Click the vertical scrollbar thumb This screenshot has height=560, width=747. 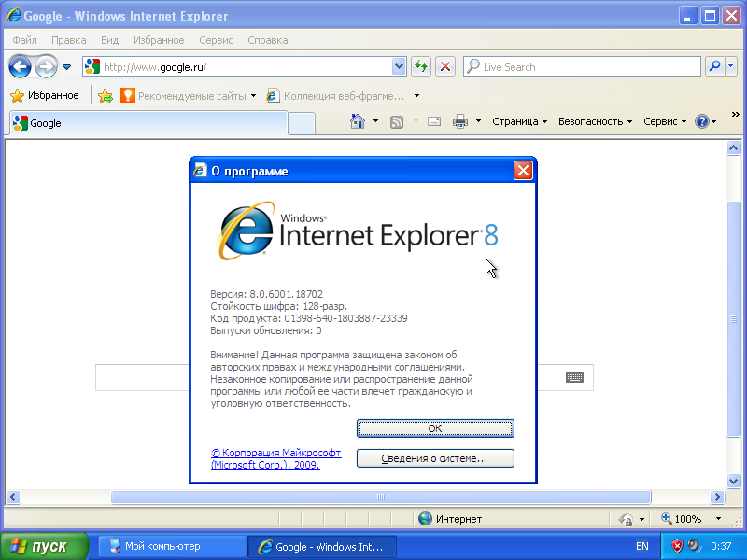coord(734,319)
